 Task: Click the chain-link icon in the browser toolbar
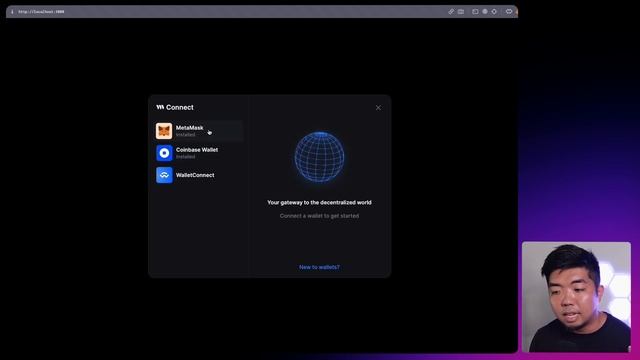[451, 12]
